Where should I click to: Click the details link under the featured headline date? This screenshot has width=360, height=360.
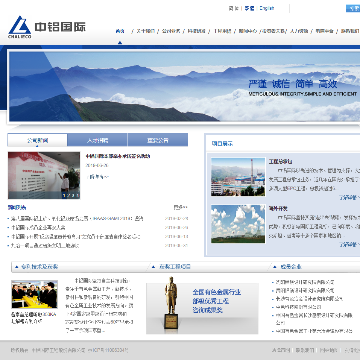[x=97, y=177]
